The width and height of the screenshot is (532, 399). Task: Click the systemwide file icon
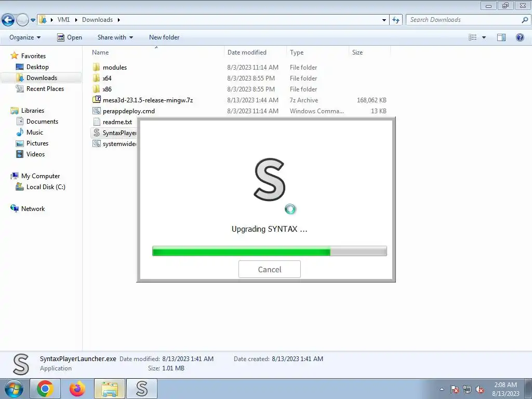[96, 143]
